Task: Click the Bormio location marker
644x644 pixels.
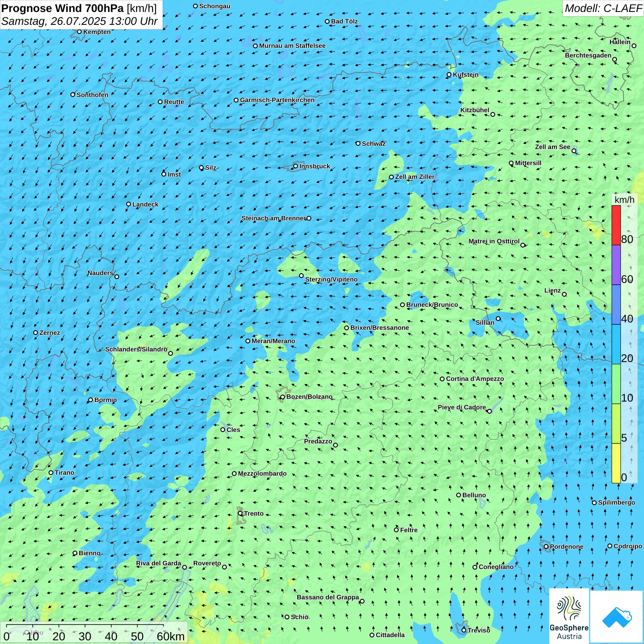Action: pyautogui.click(x=90, y=400)
